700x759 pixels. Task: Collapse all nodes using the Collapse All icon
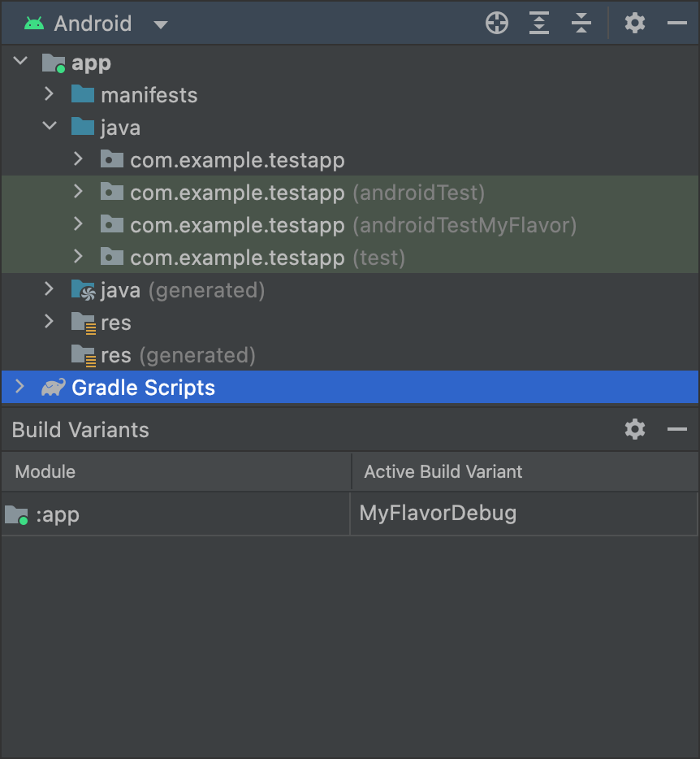click(581, 23)
